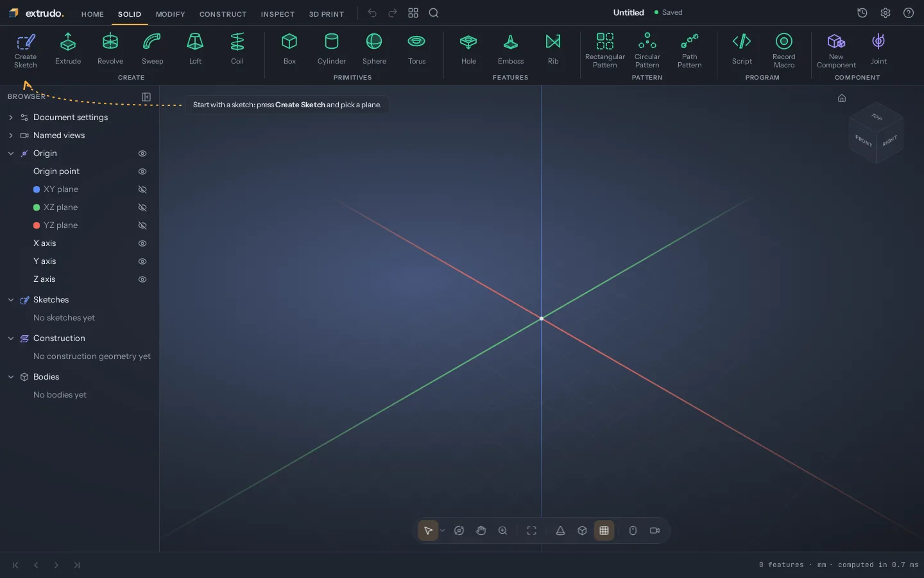Click the undo arrow
The height and width of the screenshot is (578, 924).
pyautogui.click(x=372, y=13)
